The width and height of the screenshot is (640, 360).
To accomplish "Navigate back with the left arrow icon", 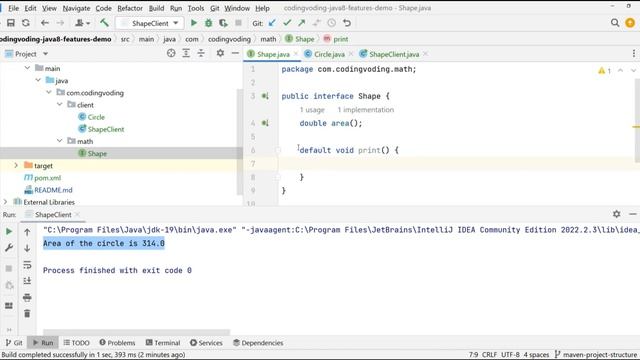I will coord(45,23).
